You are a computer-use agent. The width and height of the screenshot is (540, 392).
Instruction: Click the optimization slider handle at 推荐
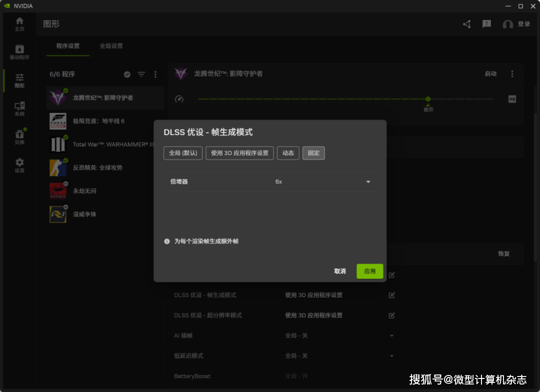click(x=427, y=99)
